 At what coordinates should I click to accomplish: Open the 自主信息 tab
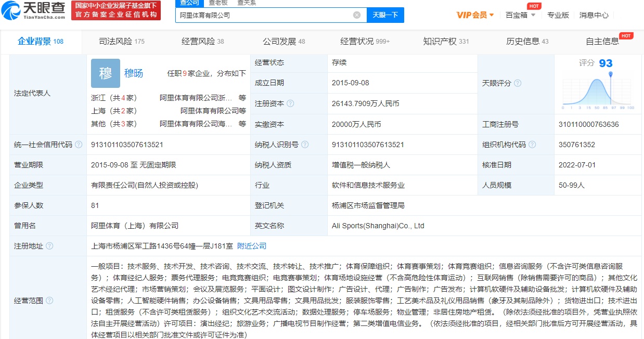tap(602, 41)
